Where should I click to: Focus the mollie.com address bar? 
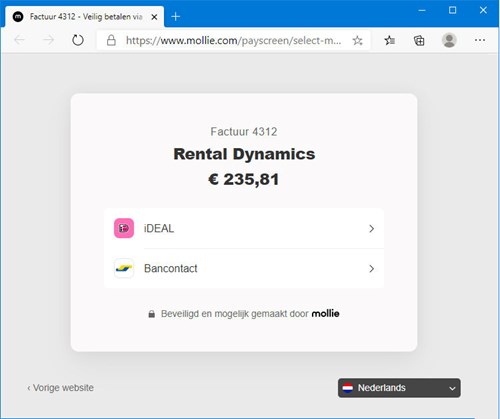click(233, 40)
